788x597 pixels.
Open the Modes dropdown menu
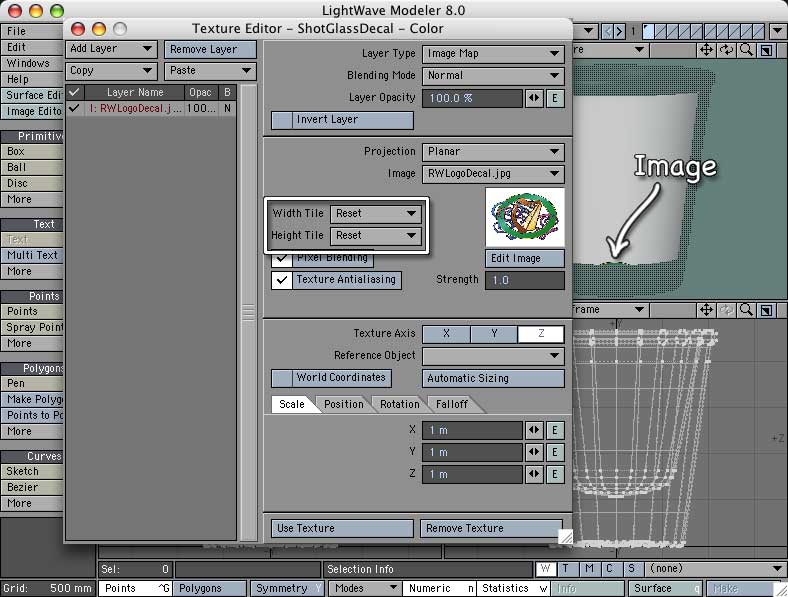(365, 588)
